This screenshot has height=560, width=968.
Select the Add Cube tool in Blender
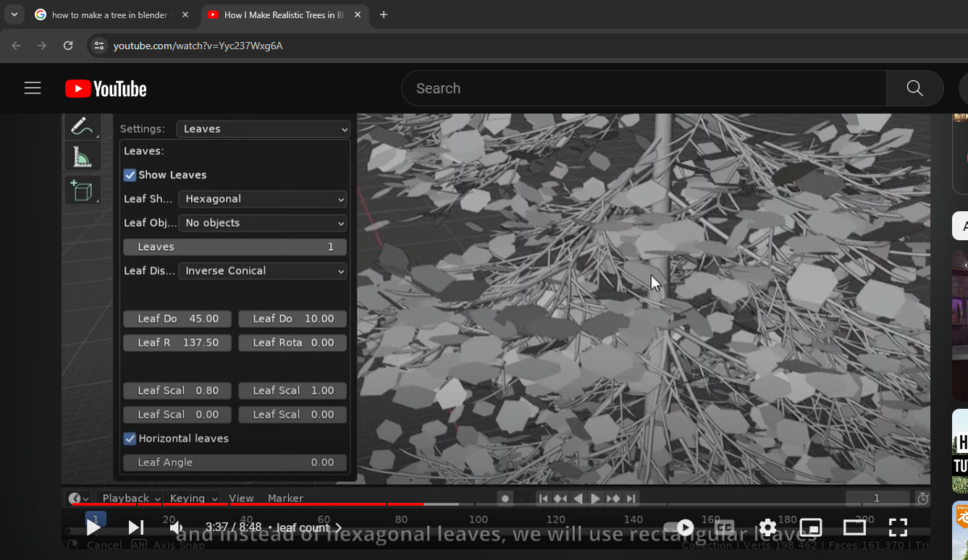point(82,190)
